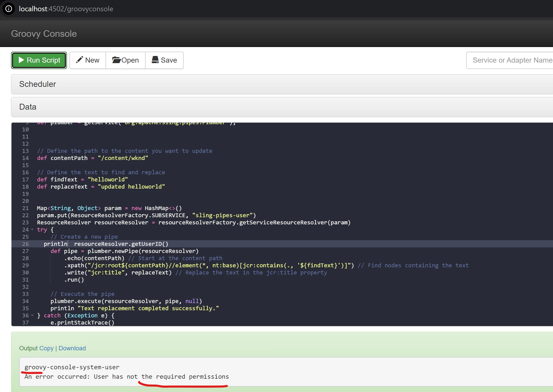Expand the Scheduler panel
Viewport: 553px width, 392px height.
point(38,84)
